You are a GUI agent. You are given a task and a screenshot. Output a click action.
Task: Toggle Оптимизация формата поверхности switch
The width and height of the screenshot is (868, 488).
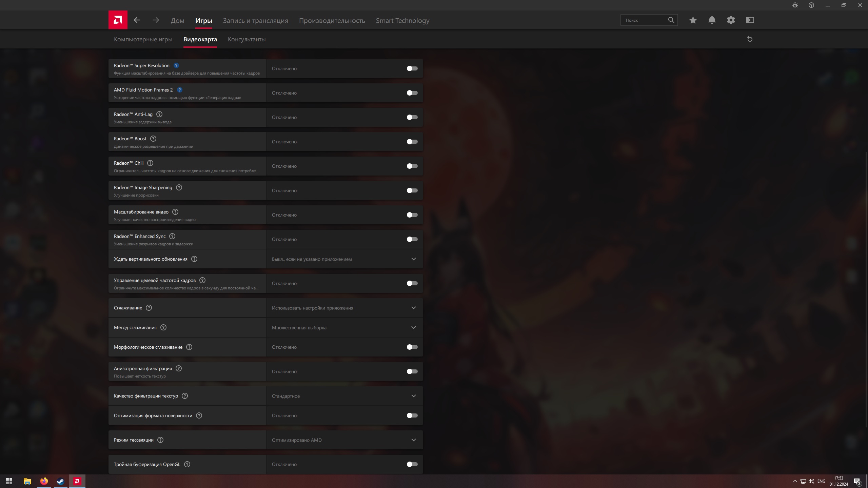click(412, 415)
